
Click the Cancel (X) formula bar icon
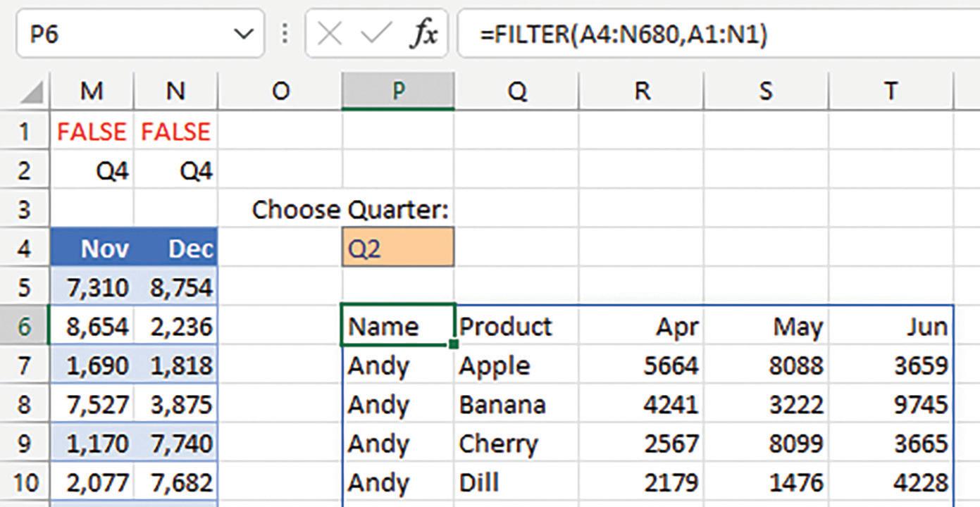tap(329, 34)
